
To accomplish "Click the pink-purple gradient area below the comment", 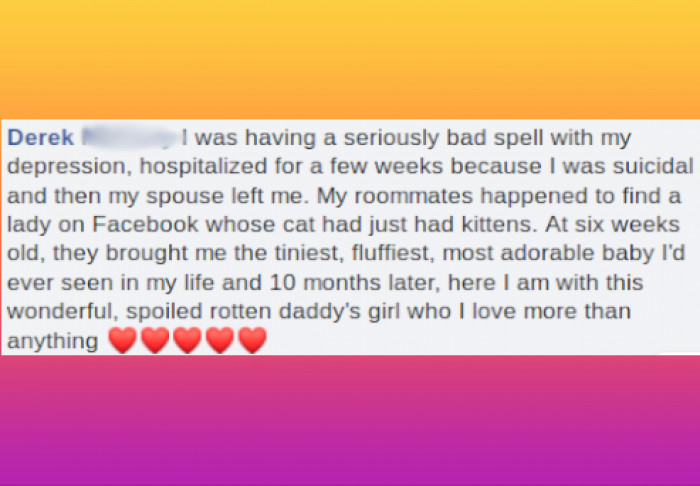I will pos(350,420).
